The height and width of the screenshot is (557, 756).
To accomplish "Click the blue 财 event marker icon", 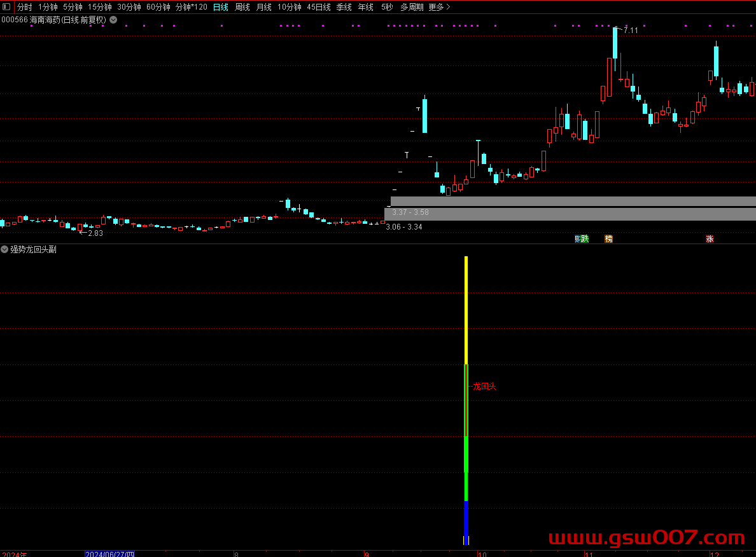I will point(578,239).
